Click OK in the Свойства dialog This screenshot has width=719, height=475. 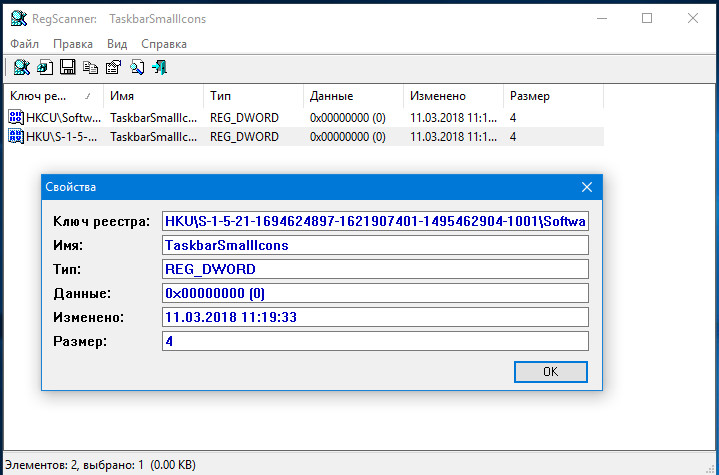[x=551, y=372]
